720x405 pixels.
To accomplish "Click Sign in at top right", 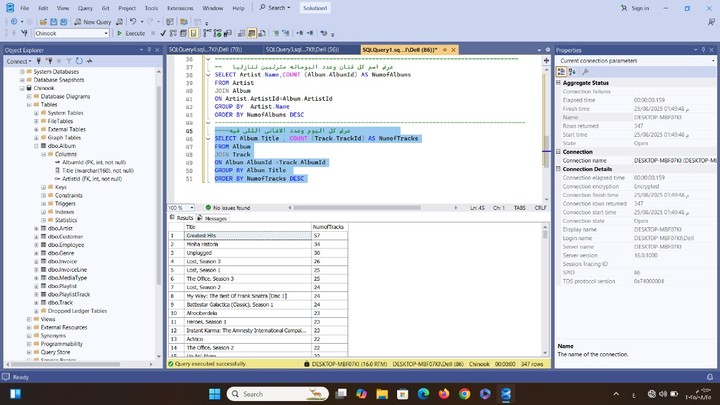I will pos(635,8).
